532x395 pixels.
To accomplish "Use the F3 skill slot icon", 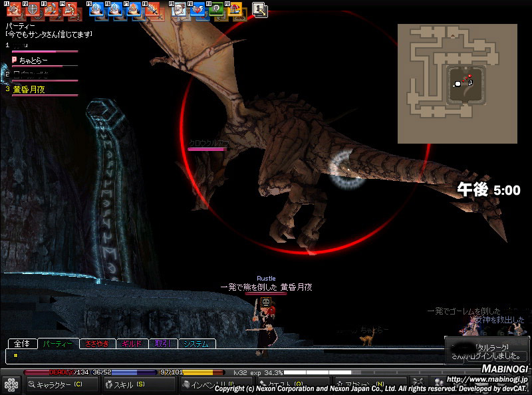I will pyautogui.click(x=51, y=9).
